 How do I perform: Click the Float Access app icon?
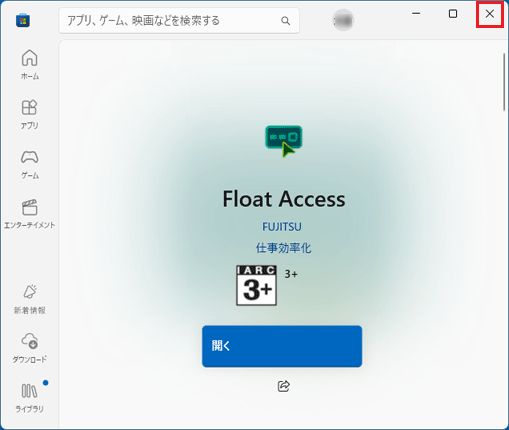click(x=284, y=141)
